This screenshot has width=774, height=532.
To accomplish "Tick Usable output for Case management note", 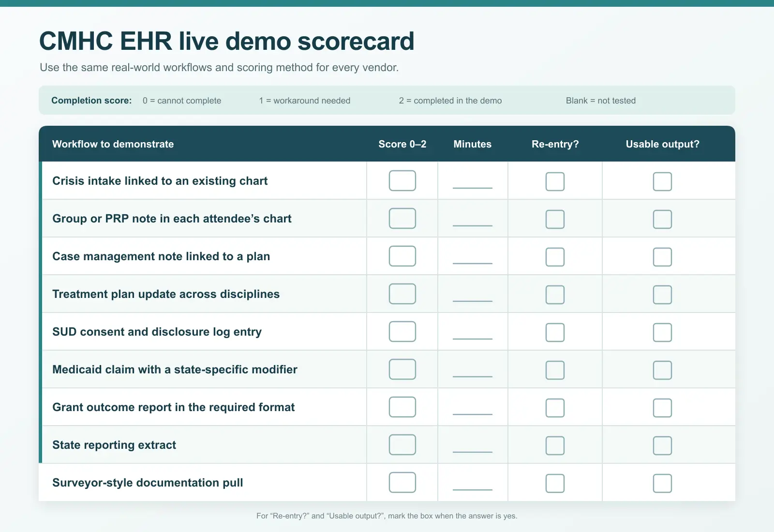I will (x=662, y=257).
